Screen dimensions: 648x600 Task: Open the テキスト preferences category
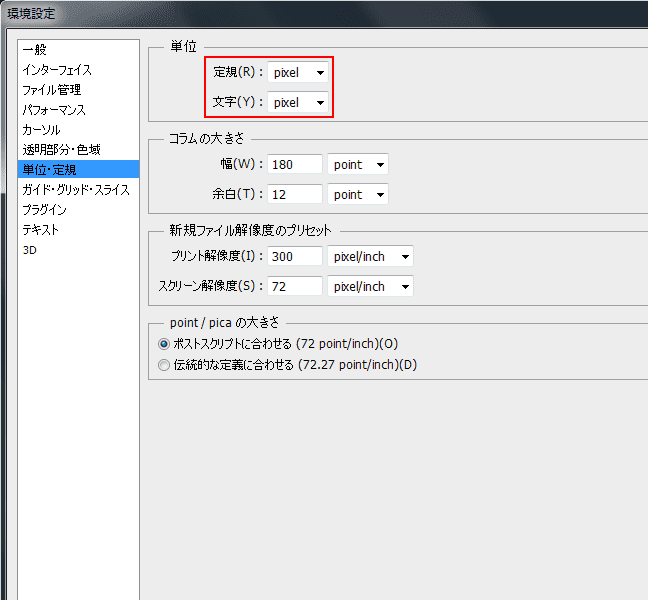click(x=41, y=230)
